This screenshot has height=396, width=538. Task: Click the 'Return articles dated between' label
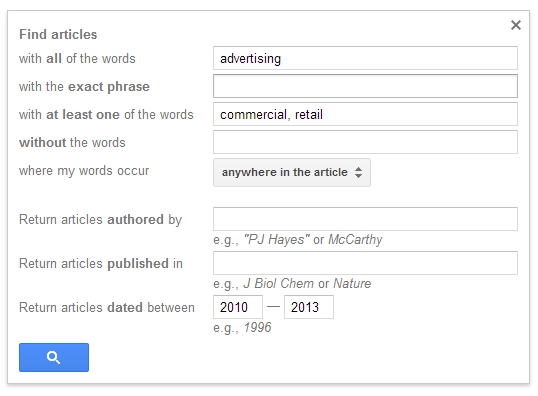point(107,307)
